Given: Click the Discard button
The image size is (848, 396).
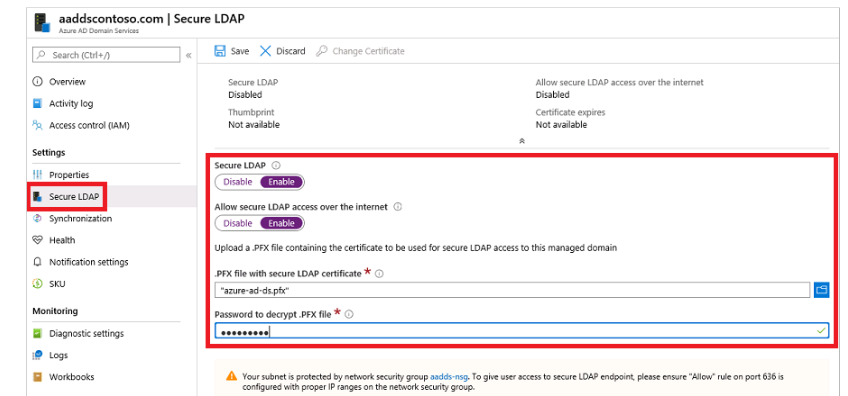Looking at the screenshot, I should click(x=283, y=51).
